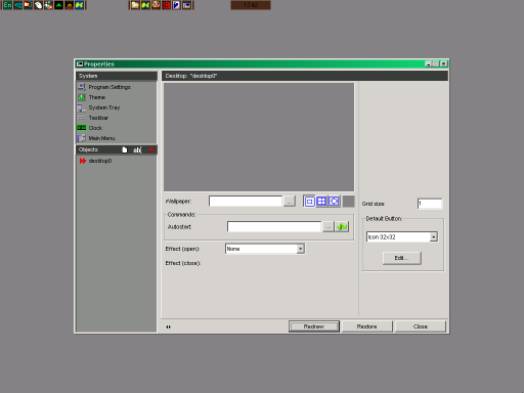Click the new object page icon in Objects header
The height and width of the screenshot is (393, 524).
(124, 150)
